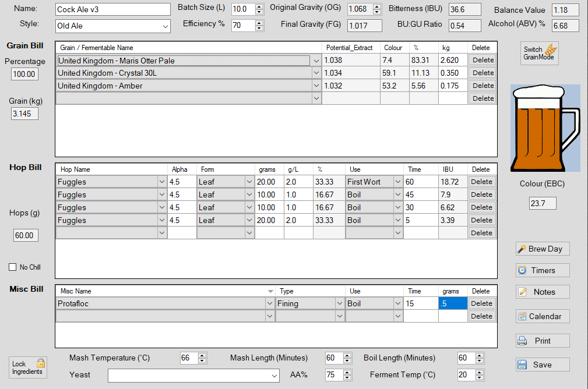This screenshot has height=389, width=588.
Task: Expand Maris Otter Pale grain dropdown
Action: [x=316, y=61]
